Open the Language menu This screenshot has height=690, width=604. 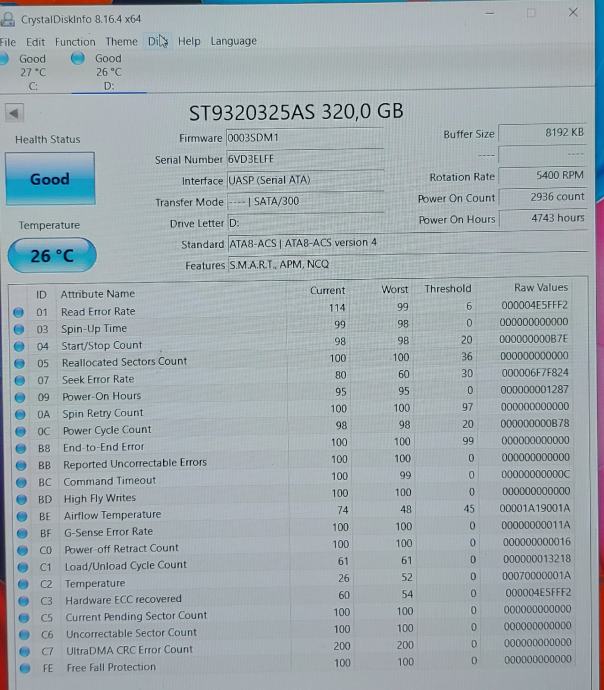point(233,41)
